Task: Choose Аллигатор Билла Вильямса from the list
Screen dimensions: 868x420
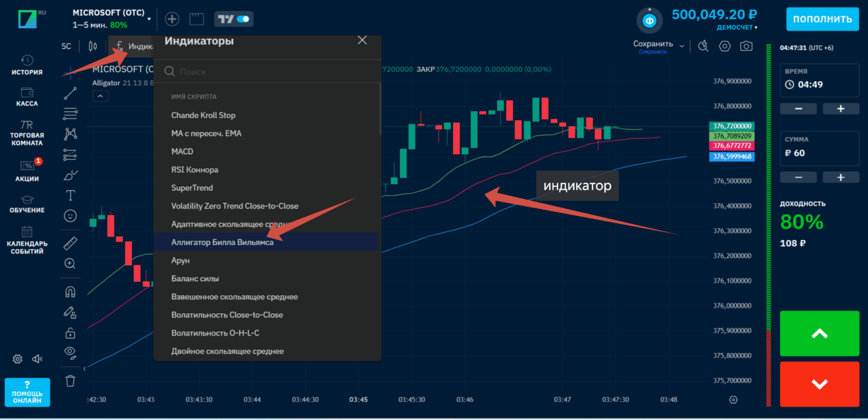Action: pos(222,242)
